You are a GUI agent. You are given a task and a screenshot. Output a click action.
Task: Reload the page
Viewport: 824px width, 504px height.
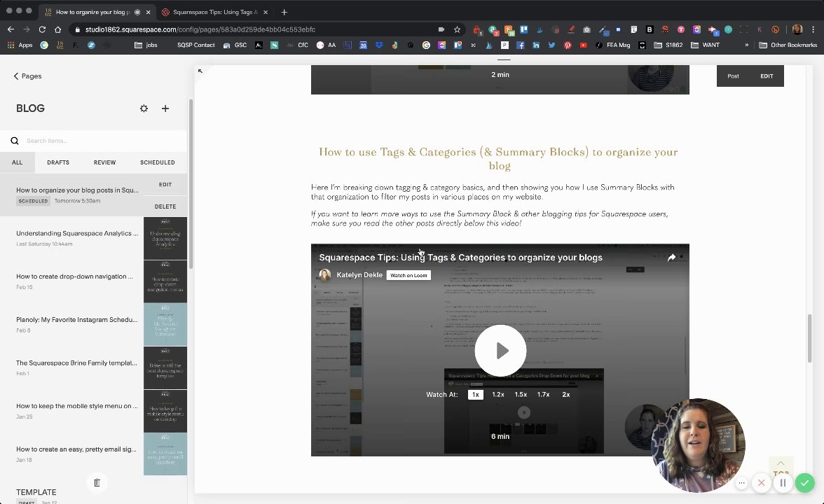point(42,29)
